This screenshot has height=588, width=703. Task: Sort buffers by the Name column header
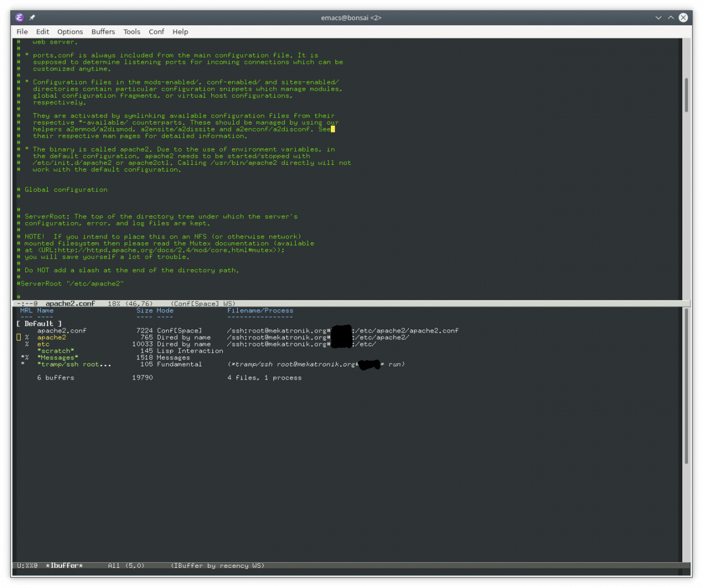click(45, 311)
